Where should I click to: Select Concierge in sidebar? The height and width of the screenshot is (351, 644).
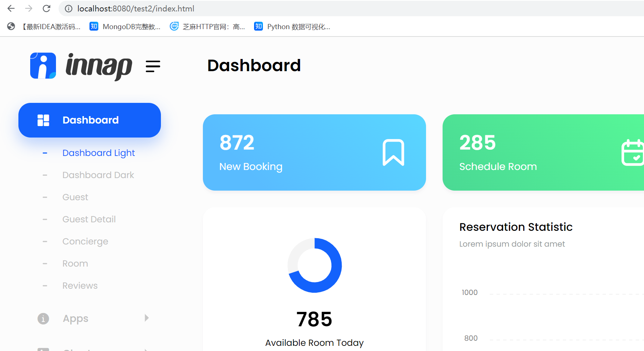(x=85, y=241)
